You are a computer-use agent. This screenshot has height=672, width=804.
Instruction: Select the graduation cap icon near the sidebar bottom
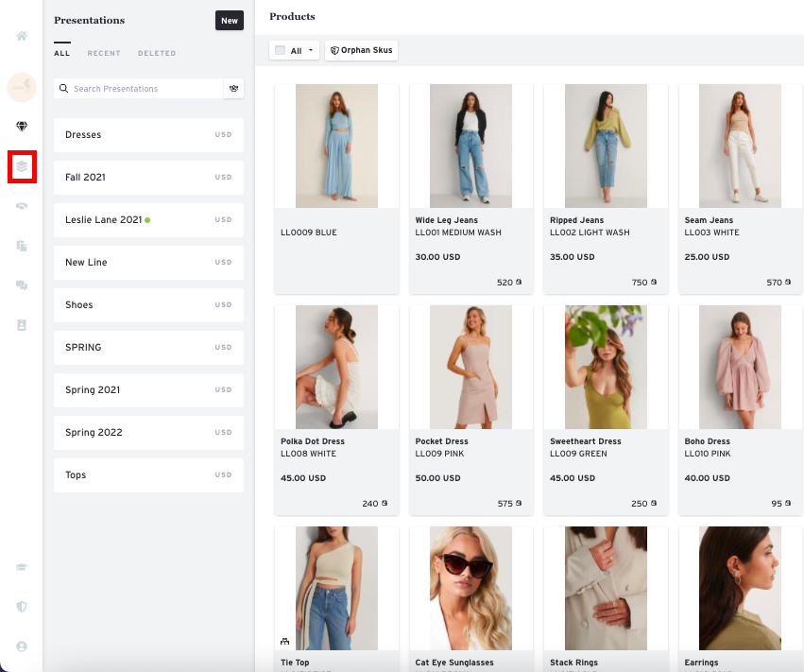coord(21,567)
